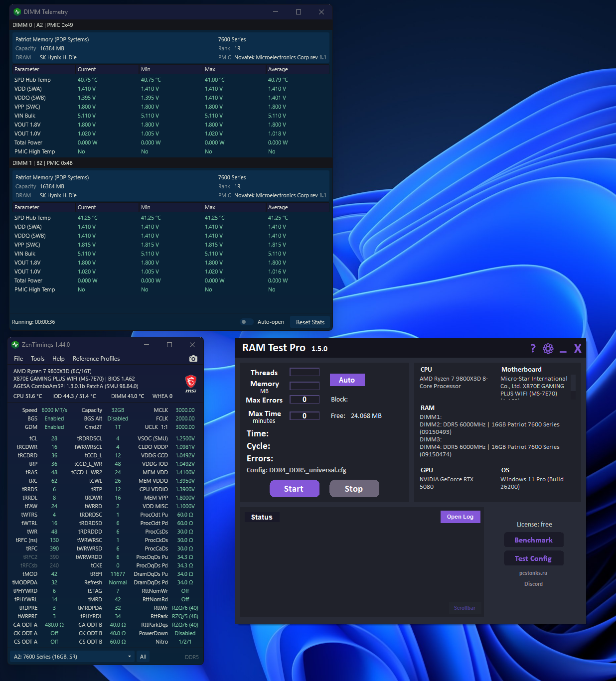The image size is (616, 681).
Task: Click the Speed 6000 MT/s value
Action: pyautogui.click(x=54, y=410)
